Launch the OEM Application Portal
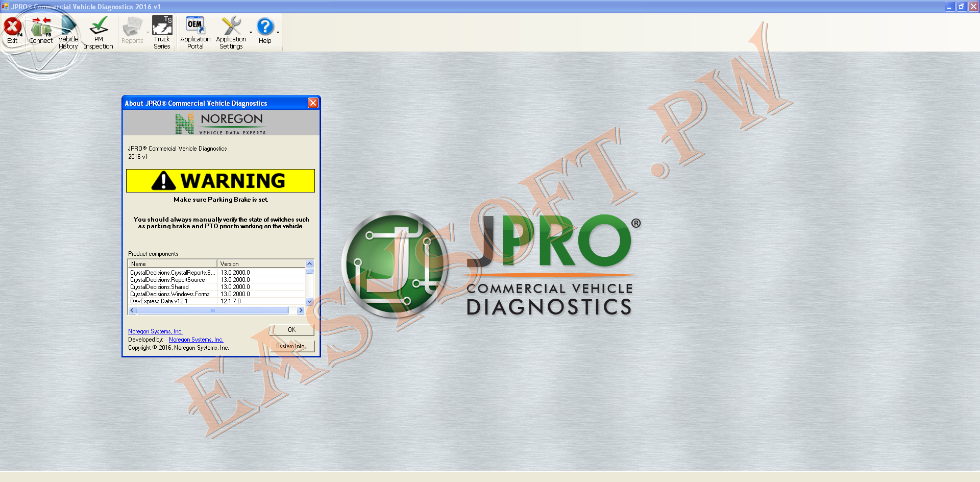Image resolution: width=980 pixels, height=482 pixels. pos(195,32)
